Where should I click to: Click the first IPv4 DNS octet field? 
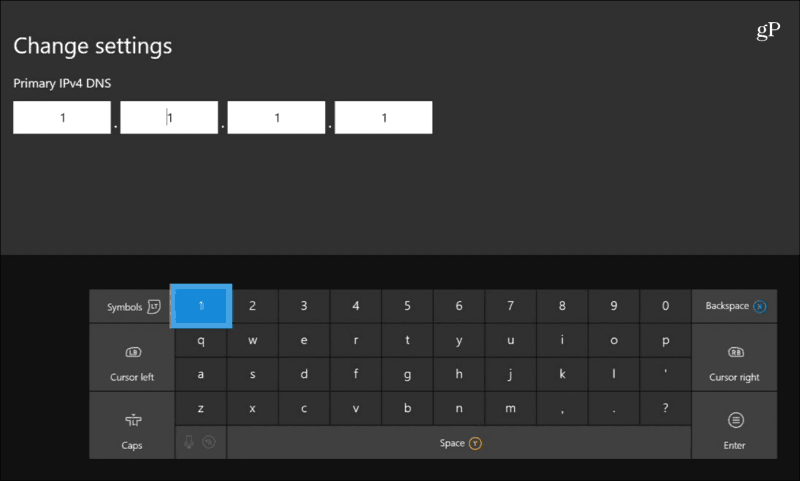point(62,117)
